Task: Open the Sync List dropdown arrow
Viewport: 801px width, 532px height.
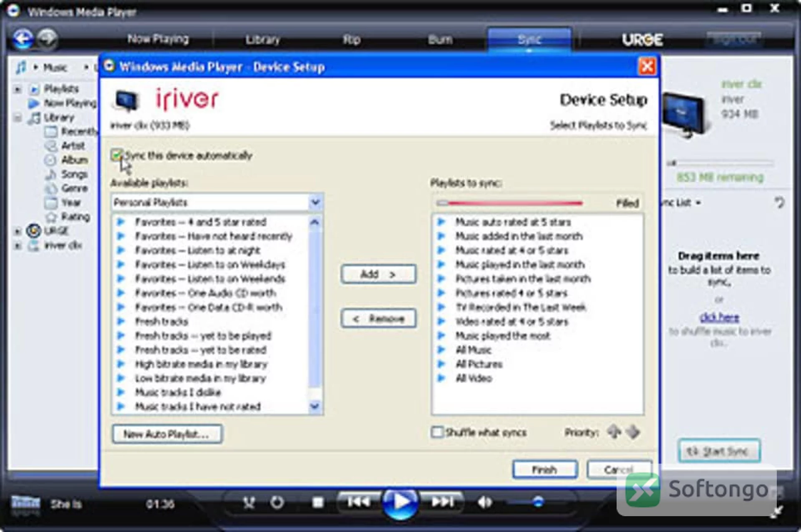Action: coord(698,203)
